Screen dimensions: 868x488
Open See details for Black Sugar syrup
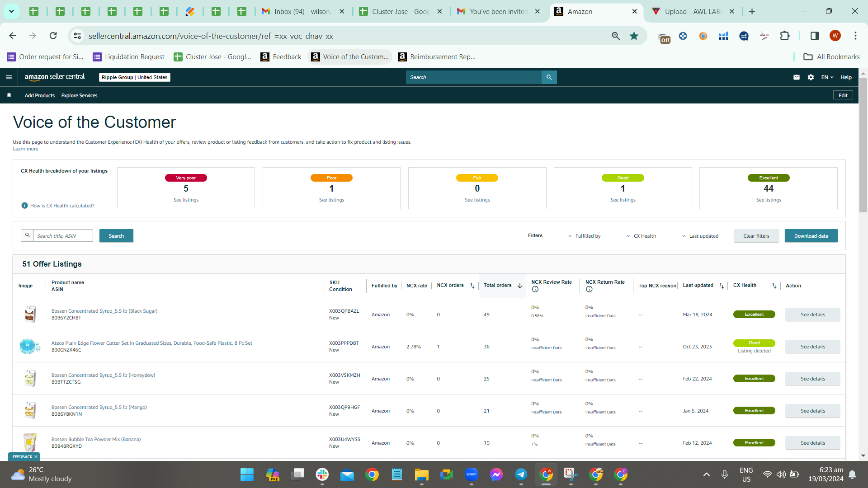pyautogui.click(x=813, y=314)
